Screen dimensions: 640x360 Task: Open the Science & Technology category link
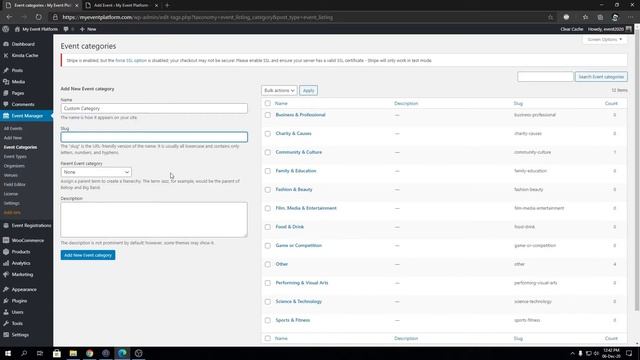299,302
